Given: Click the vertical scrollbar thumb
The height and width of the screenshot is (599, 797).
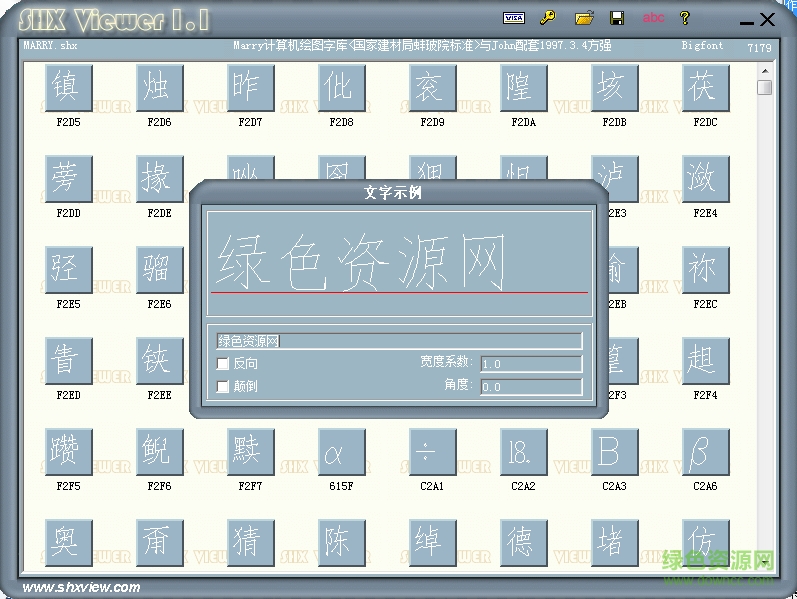Looking at the screenshot, I should [764, 87].
